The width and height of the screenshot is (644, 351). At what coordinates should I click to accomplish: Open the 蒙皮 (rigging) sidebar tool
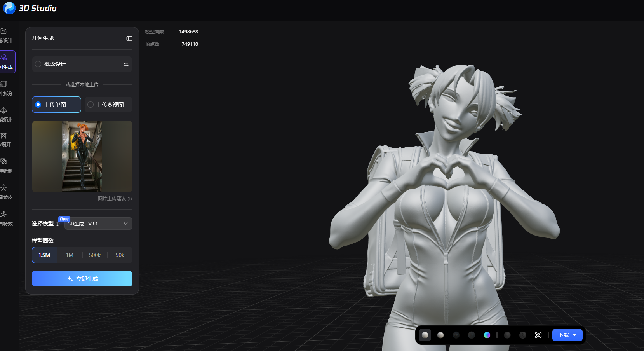(x=6, y=192)
